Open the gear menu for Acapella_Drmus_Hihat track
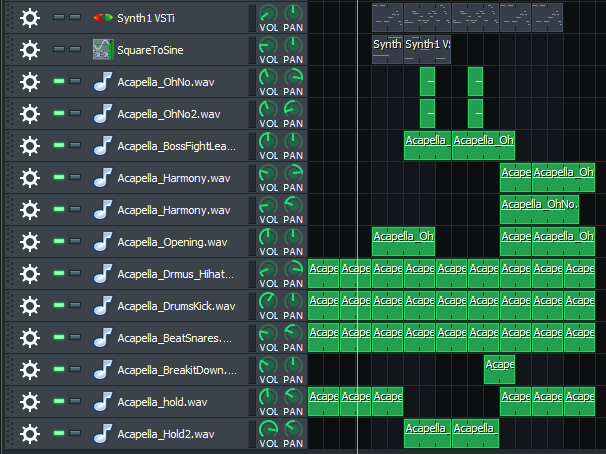Image resolution: width=606 pixels, height=454 pixels. 30,274
